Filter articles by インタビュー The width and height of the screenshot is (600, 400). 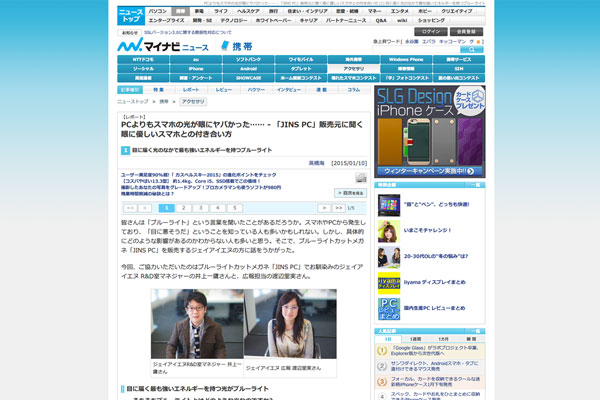(x=289, y=90)
